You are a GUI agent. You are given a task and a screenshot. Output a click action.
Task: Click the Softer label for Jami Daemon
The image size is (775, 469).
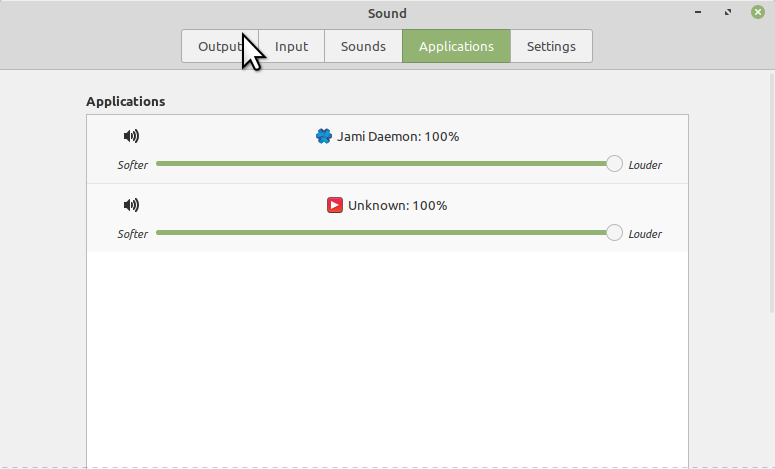tap(132, 165)
